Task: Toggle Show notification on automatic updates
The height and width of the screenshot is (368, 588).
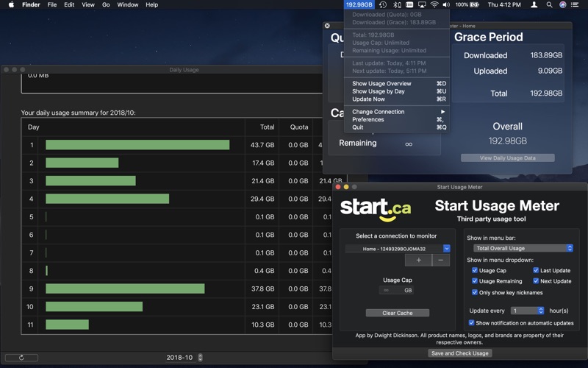Action: click(x=471, y=322)
